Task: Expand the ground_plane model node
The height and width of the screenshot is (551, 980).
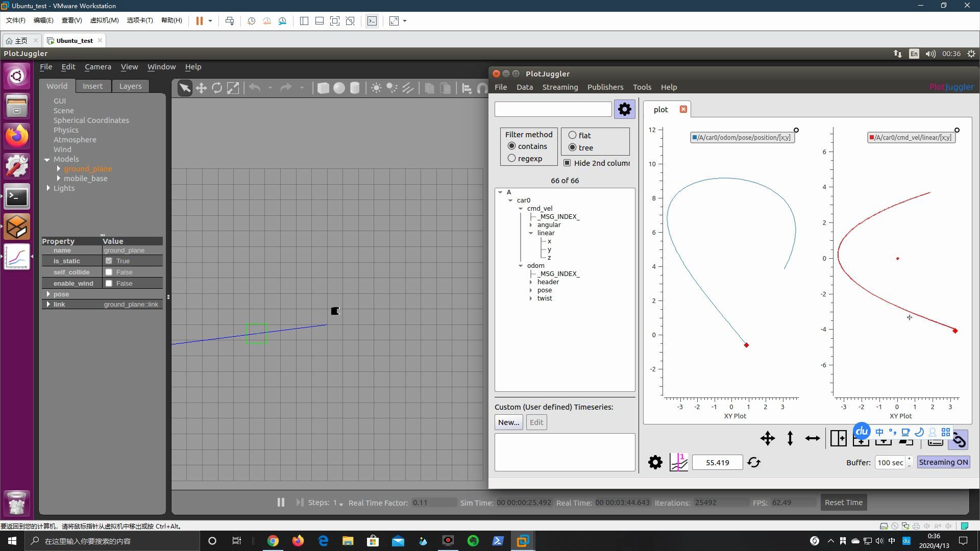Action: pos(59,169)
